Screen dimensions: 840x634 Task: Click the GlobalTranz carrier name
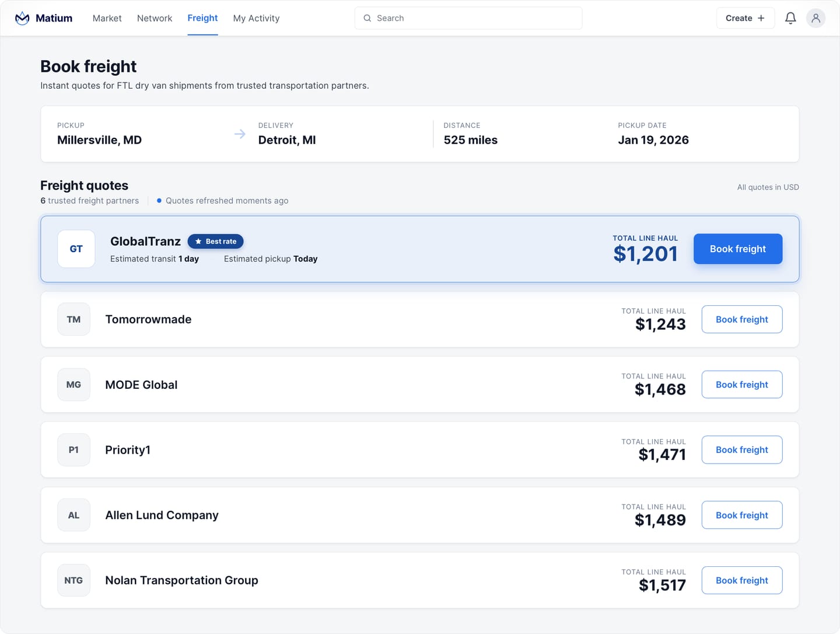[x=145, y=242]
